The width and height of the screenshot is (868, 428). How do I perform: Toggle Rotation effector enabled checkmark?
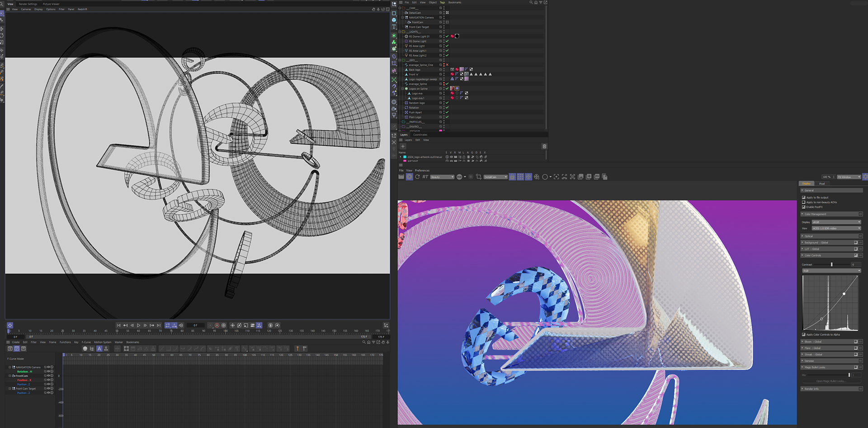click(x=447, y=108)
